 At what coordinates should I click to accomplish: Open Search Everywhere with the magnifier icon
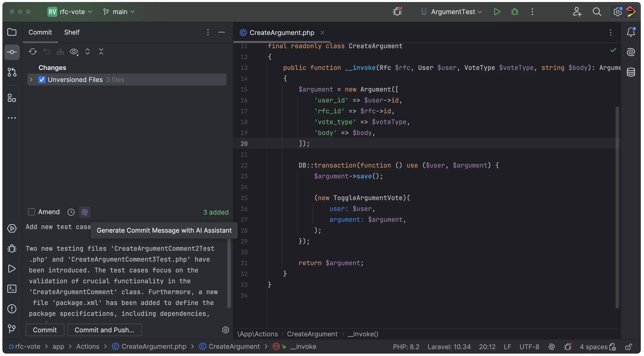597,11
